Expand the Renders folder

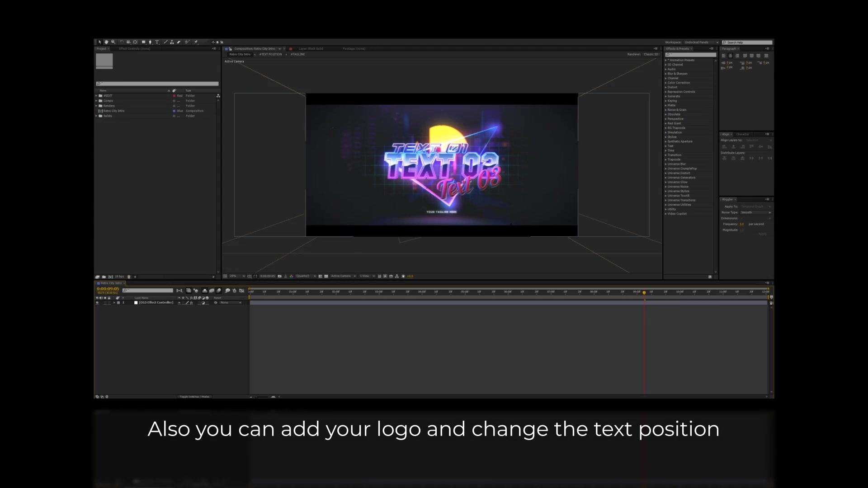click(x=96, y=106)
